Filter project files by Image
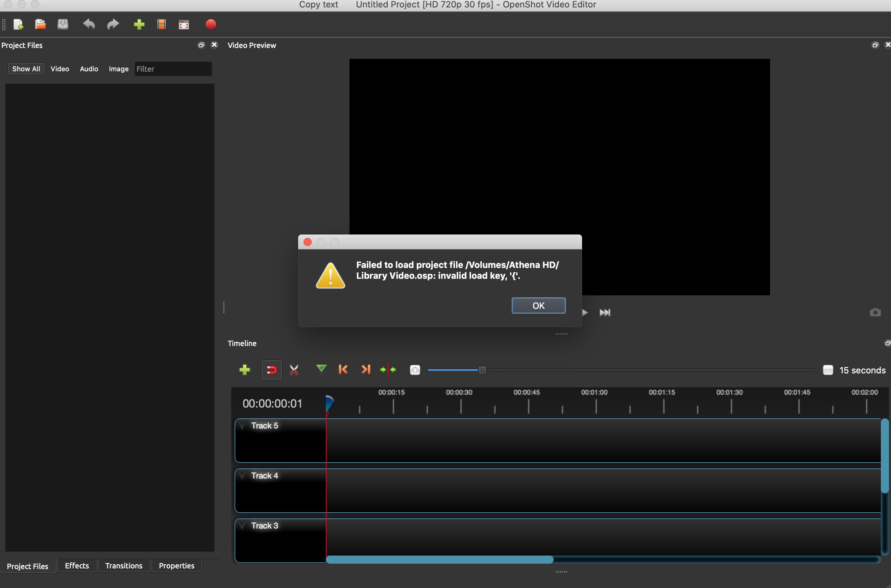Image resolution: width=891 pixels, height=588 pixels. click(119, 69)
